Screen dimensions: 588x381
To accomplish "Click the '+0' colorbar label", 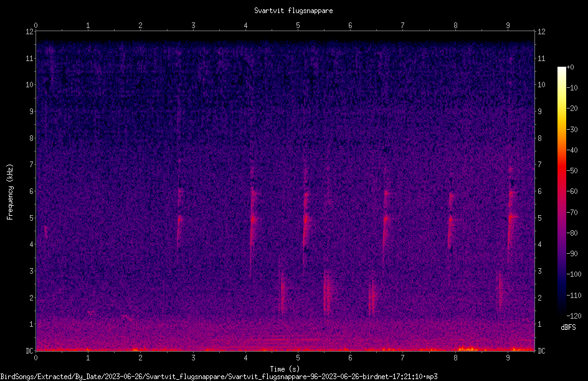I will [x=570, y=67].
